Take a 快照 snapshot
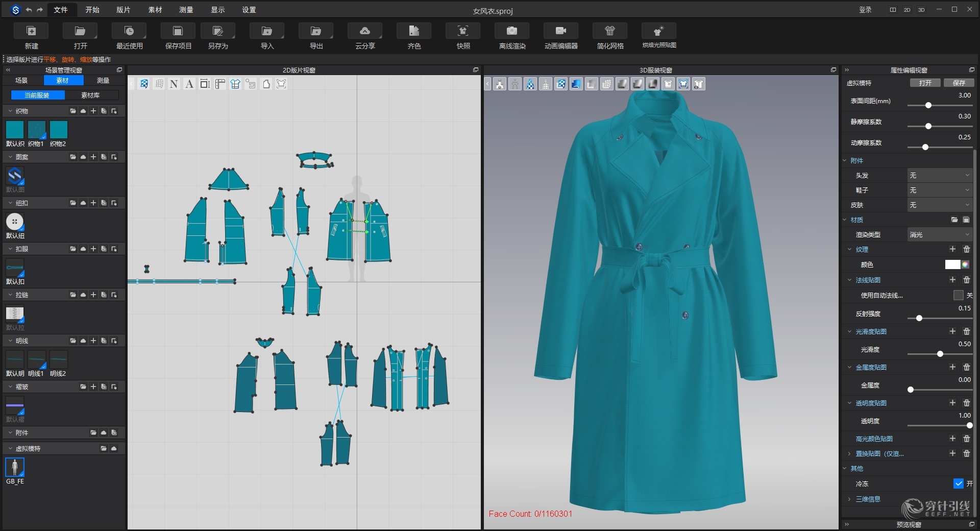 462,36
